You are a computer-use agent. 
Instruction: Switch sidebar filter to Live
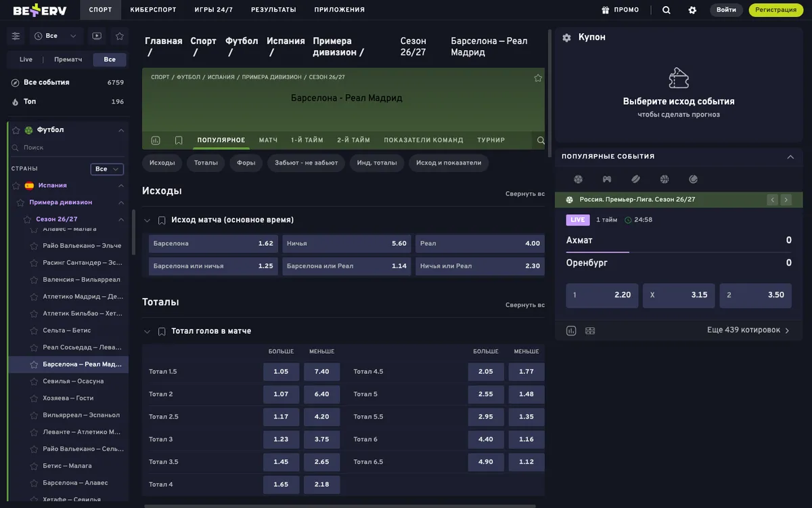click(26, 60)
